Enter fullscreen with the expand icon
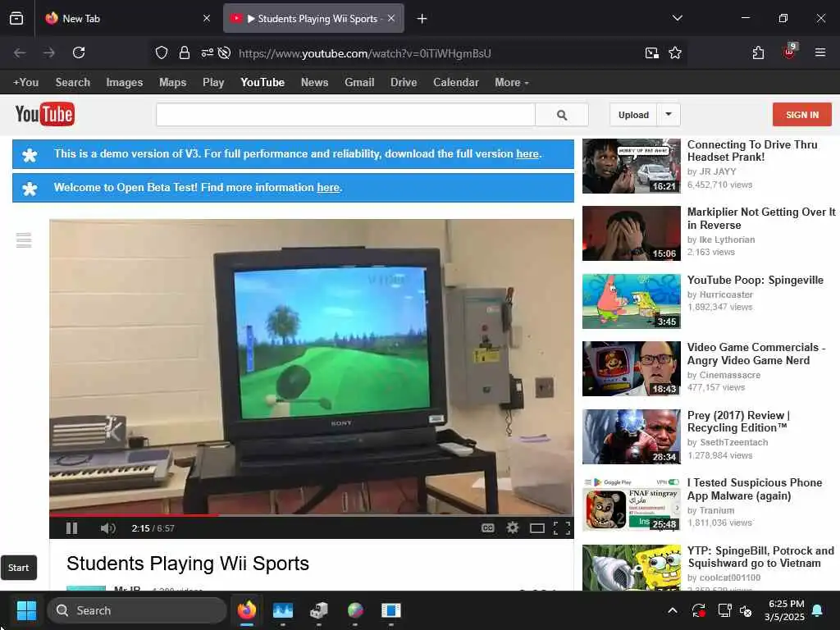This screenshot has height=630, width=840. [561, 529]
